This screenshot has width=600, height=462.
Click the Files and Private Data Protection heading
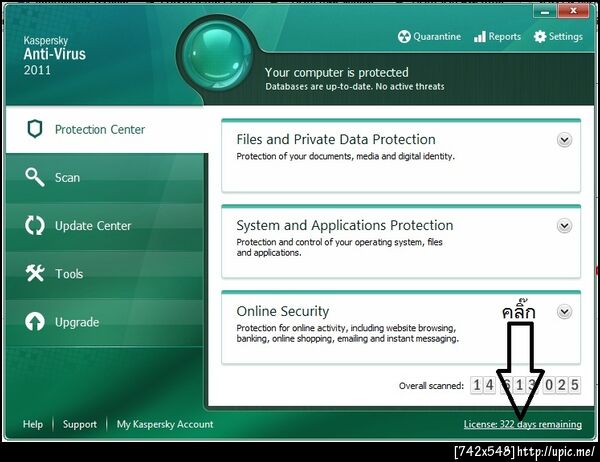point(336,139)
